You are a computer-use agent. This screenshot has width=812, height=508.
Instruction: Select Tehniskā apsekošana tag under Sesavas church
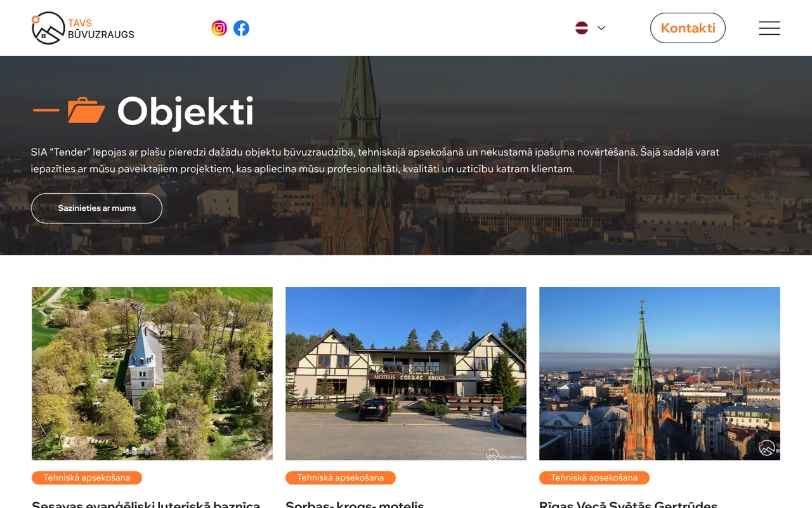pyautogui.click(x=87, y=478)
